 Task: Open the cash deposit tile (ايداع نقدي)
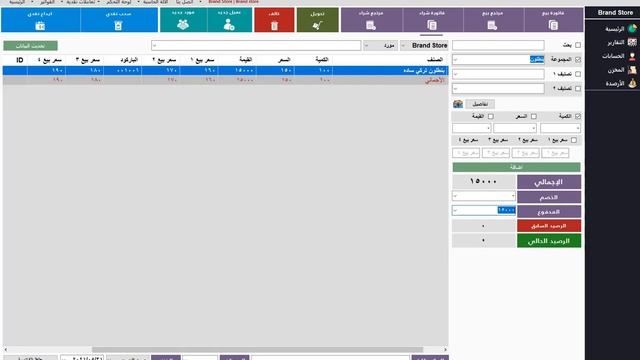[x=40, y=20]
